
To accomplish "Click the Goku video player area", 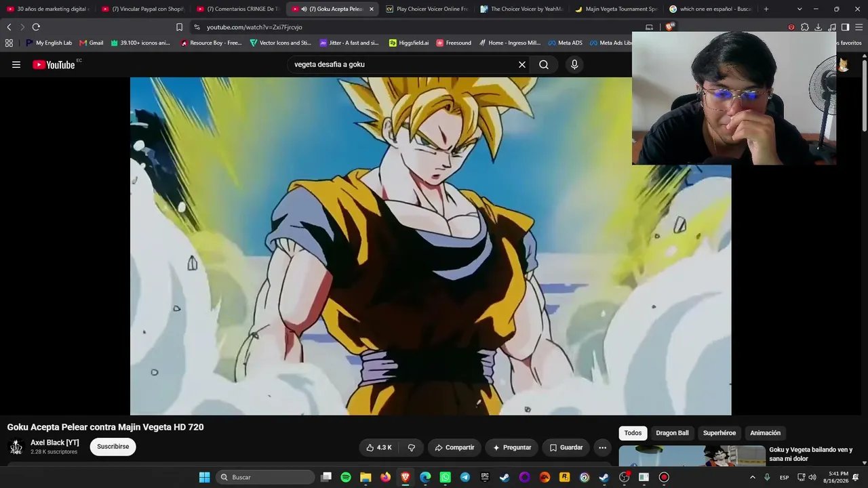I will [x=431, y=246].
